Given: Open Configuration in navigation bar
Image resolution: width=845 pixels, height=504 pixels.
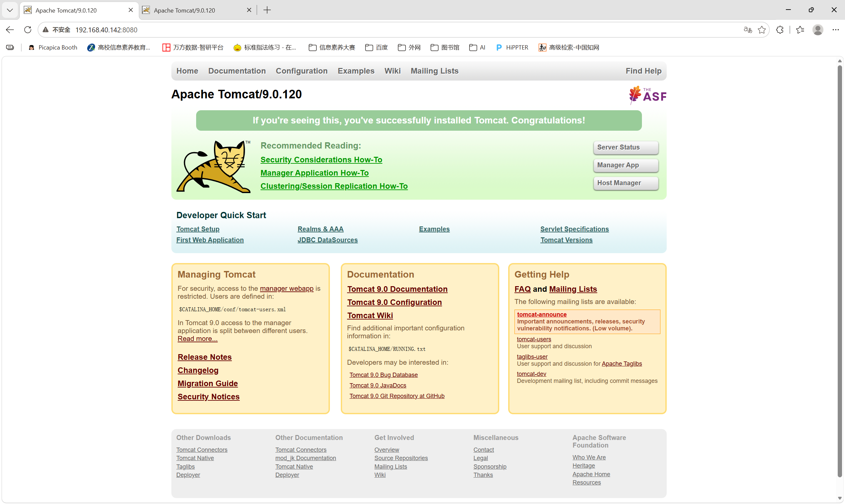Looking at the screenshot, I should tap(302, 71).
